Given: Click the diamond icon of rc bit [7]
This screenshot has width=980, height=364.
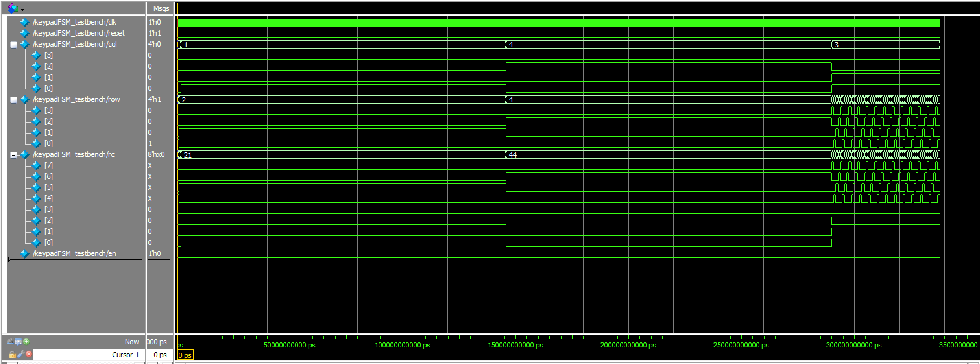Looking at the screenshot, I should click(37, 165).
